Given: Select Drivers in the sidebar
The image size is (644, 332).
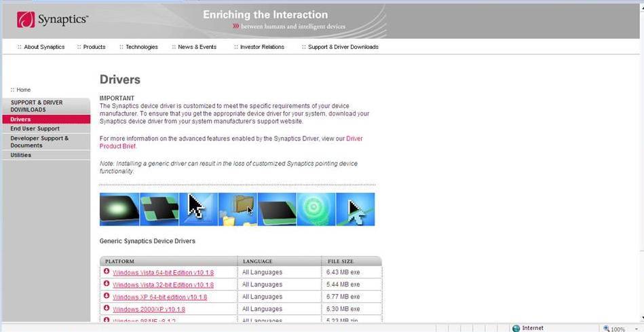Looking at the screenshot, I should [46, 119].
